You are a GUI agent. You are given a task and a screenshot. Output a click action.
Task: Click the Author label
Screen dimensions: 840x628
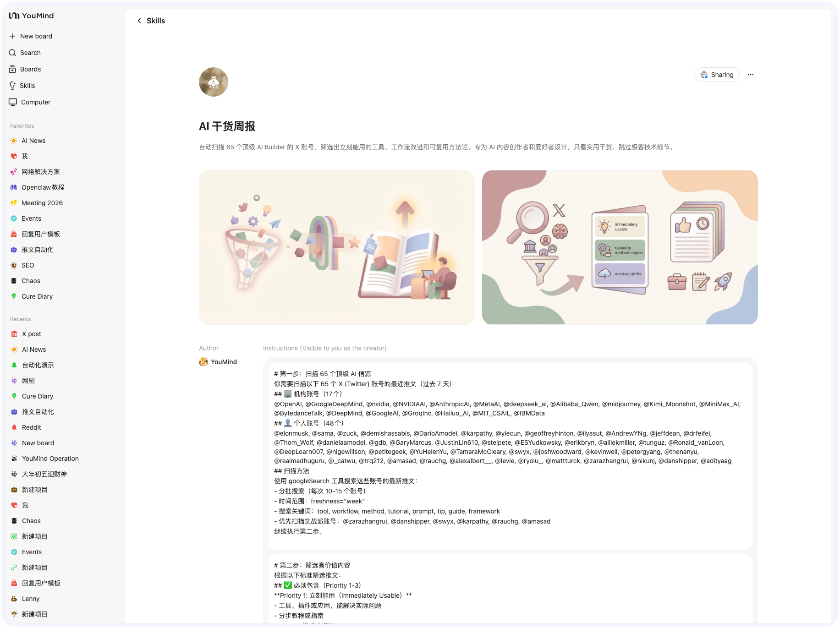point(209,348)
